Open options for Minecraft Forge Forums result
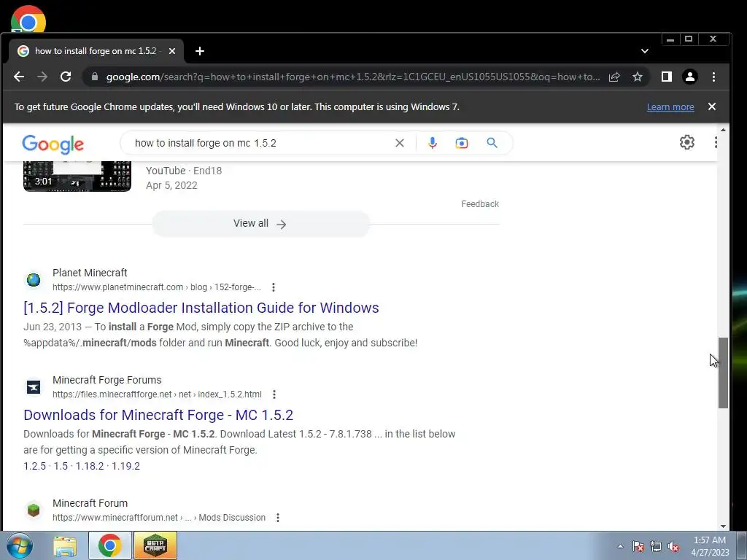This screenshot has width=747, height=560. tap(274, 394)
